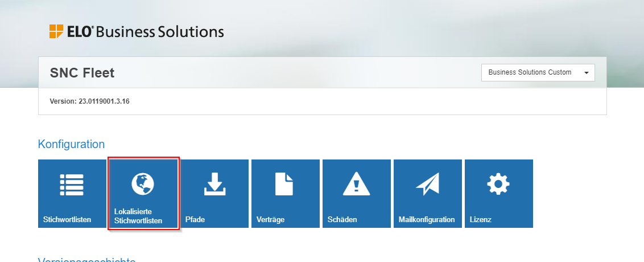Go to Pfade via its label
The width and height of the screenshot is (644, 262).
pos(195,219)
